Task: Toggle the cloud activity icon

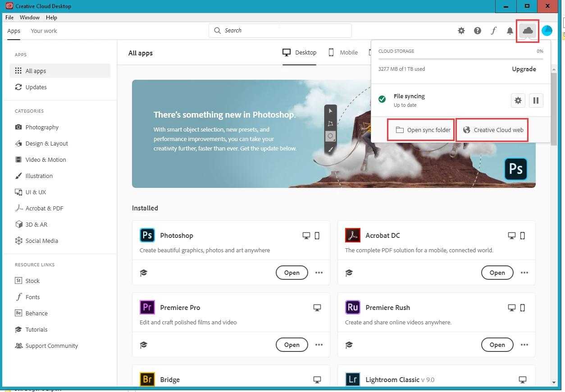Action: tap(528, 31)
